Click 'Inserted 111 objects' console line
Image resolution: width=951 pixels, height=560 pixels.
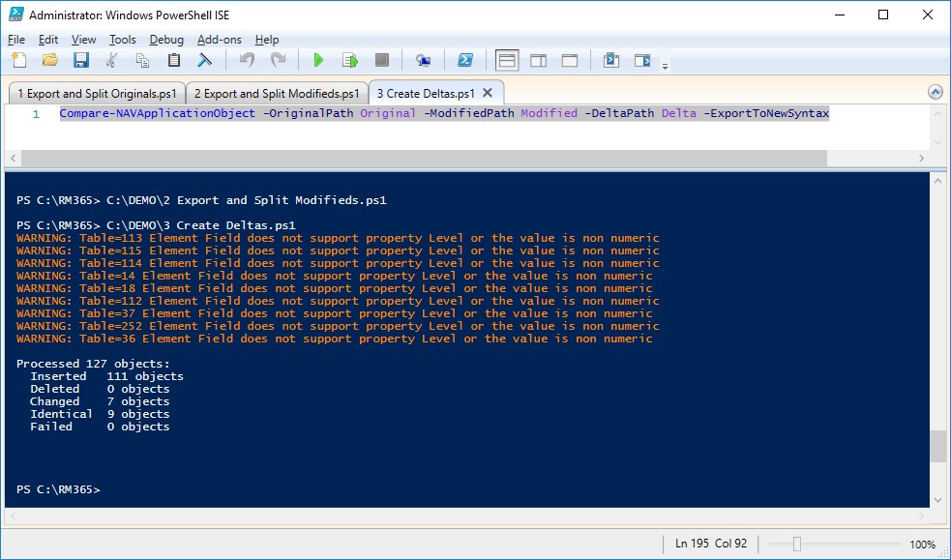(x=106, y=376)
